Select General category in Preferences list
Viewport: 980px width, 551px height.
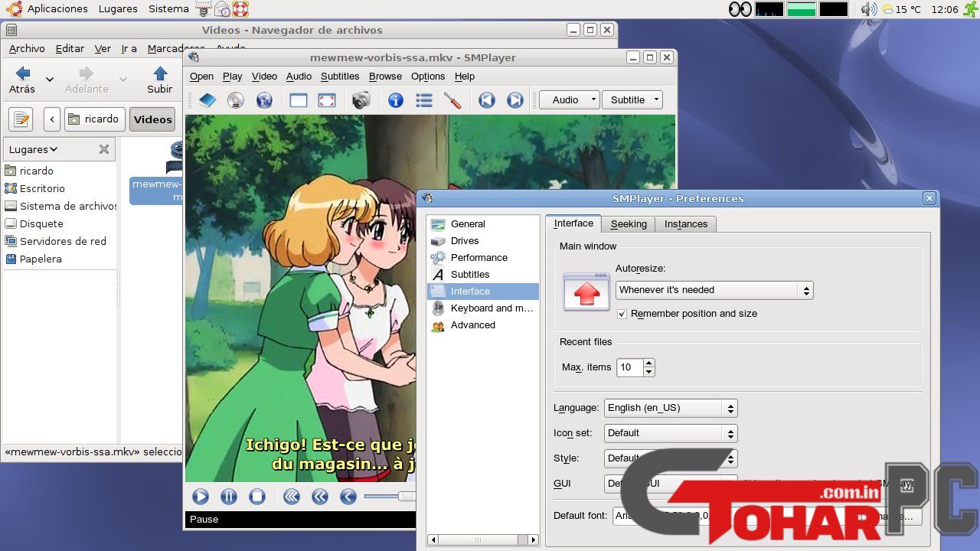(x=483, y=224)
